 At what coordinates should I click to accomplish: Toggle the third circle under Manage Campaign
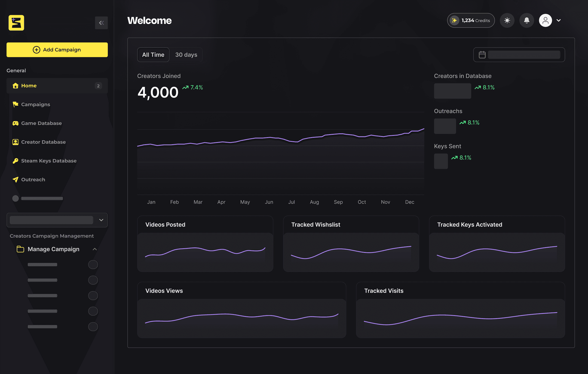point(93,296)
